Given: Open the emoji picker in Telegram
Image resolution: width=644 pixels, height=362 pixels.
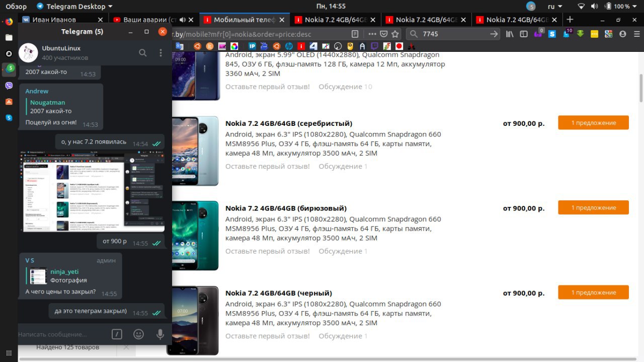Looking at the screenshot, I should coord(139,334).
